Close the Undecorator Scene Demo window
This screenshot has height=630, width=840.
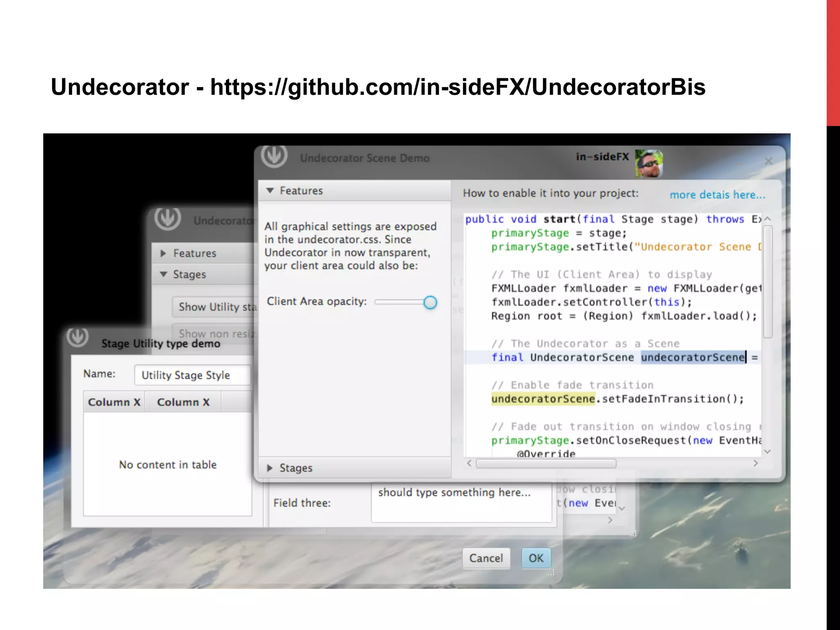point(769,162)
